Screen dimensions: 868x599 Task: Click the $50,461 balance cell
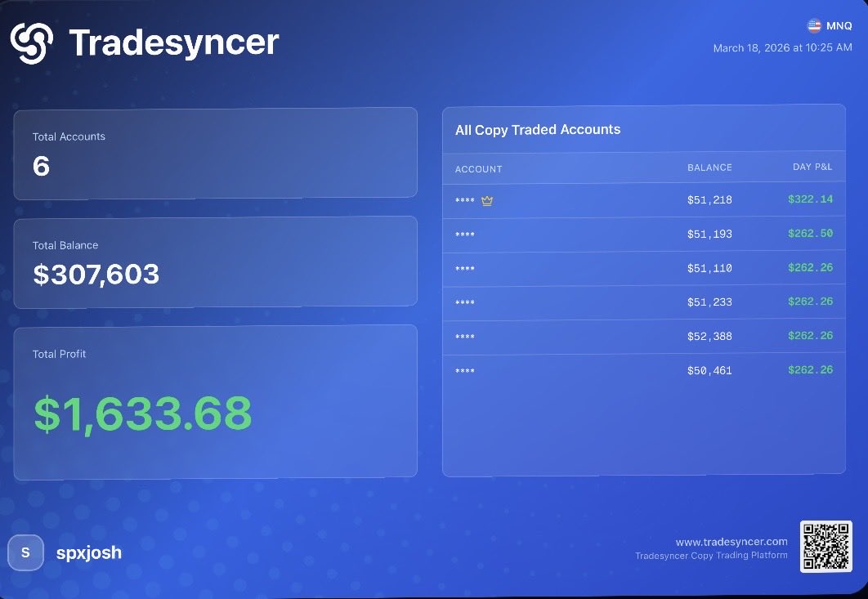point(709,371)
